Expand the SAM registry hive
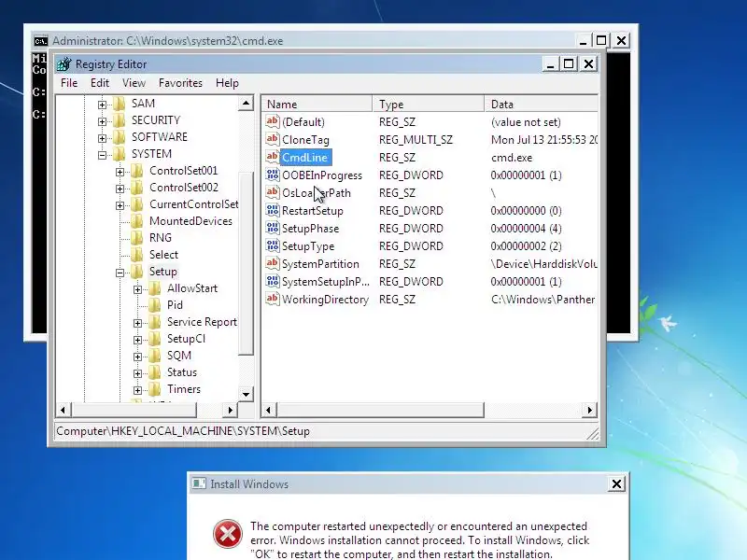Viewport: 747px width, 560px height. [x=102, y=105]
